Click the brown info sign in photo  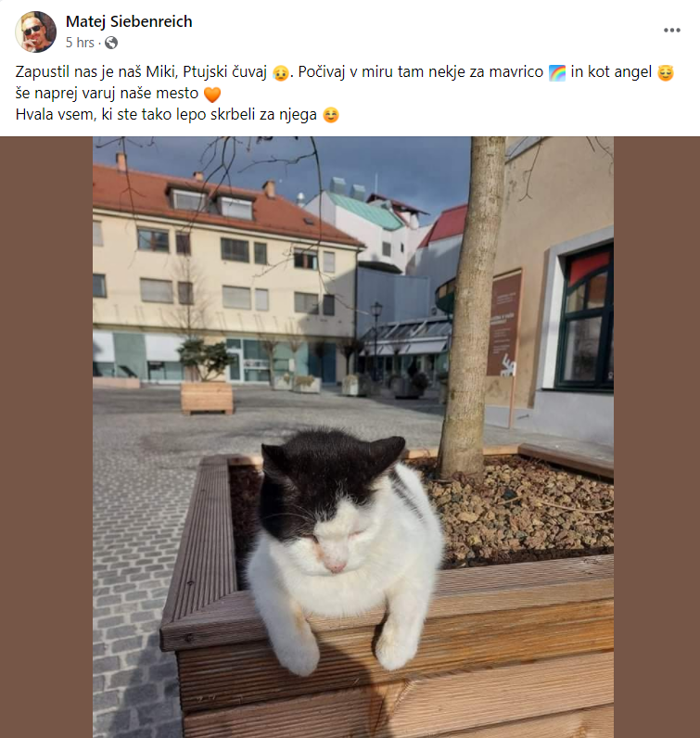coord(503,324)
